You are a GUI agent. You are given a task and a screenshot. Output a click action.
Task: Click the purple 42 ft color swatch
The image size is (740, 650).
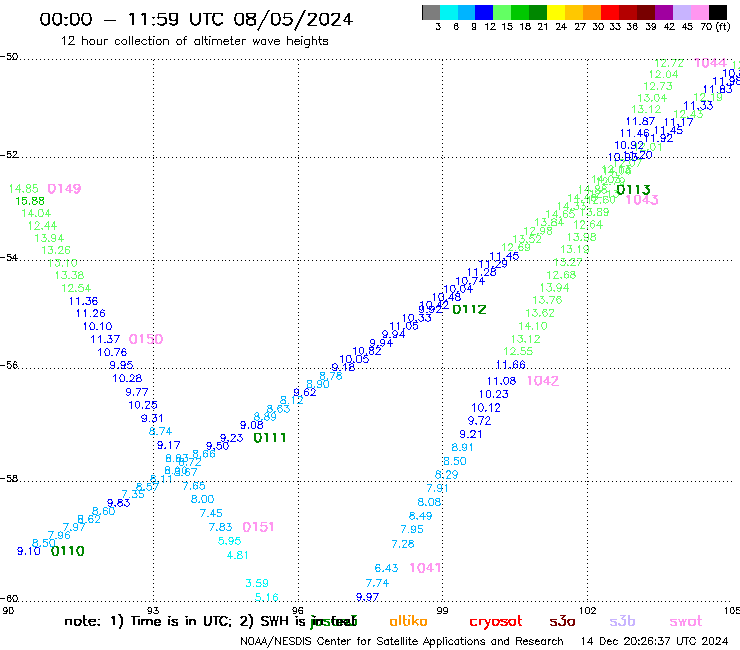664,12
